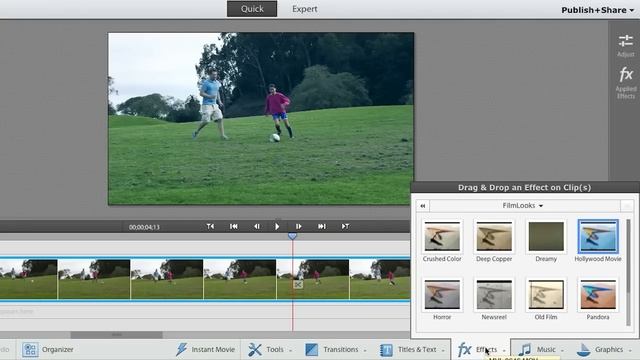The width and height of the screenshot is (640, 360).
Task: Click the Graphics sailboat icon
Action: tap(583, 349)
